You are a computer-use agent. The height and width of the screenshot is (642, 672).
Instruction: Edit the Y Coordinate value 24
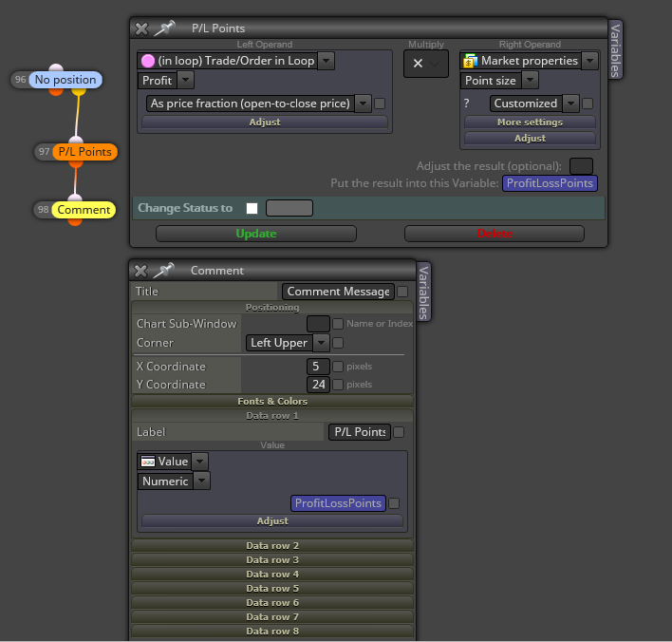click(x=318, y=385)
